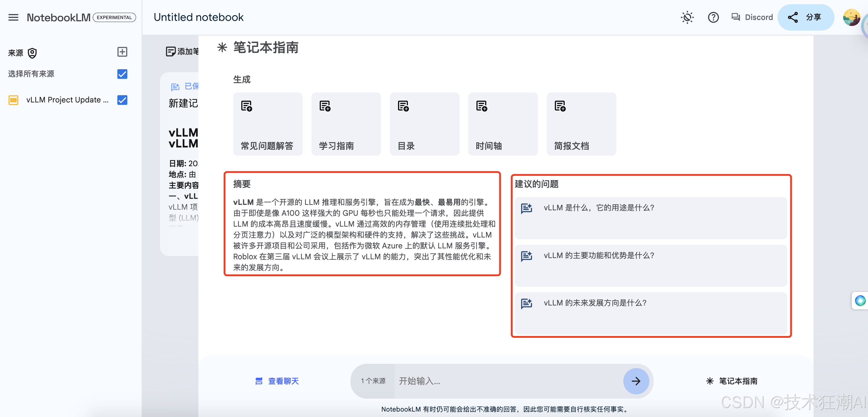Click the add source plus icon
This screenshot has height=417, width=868.
(x=122, y=52)
